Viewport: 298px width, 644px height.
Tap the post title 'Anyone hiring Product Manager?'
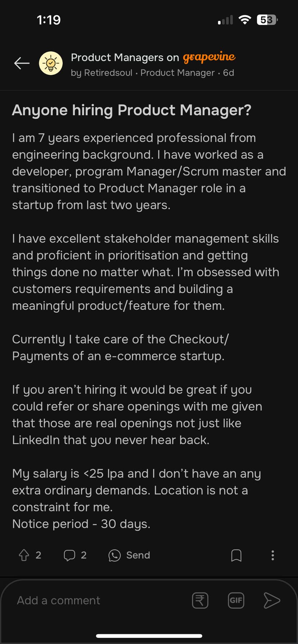(x=132, y=110)
